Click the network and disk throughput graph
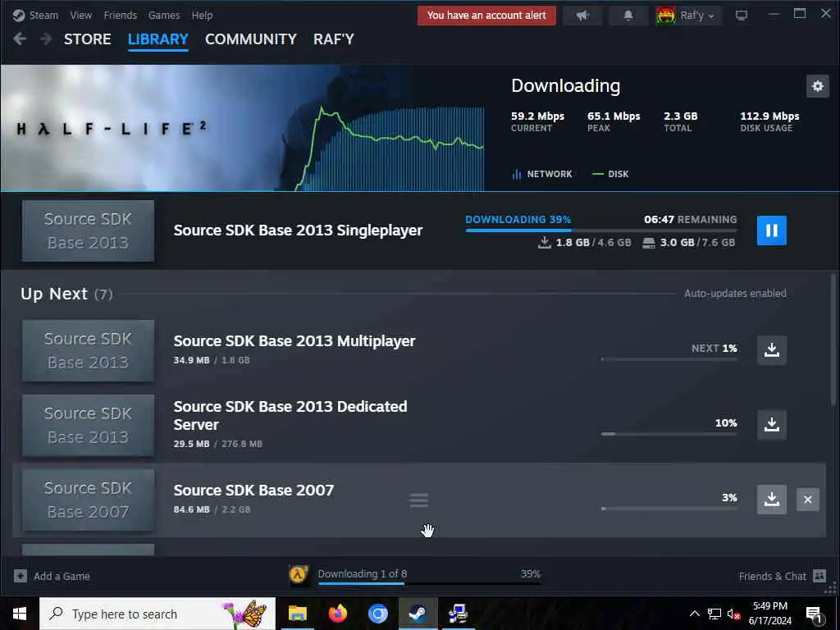 pyautogui.click(x=390, y=149)
